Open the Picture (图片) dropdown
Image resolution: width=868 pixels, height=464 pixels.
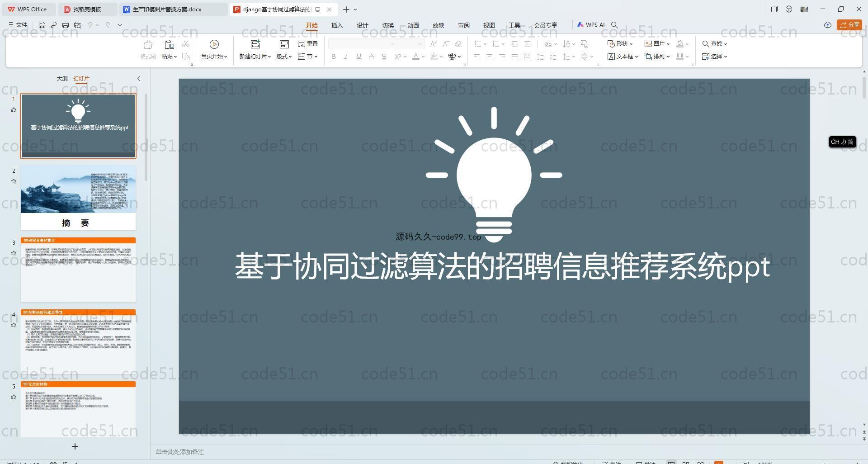657,44
